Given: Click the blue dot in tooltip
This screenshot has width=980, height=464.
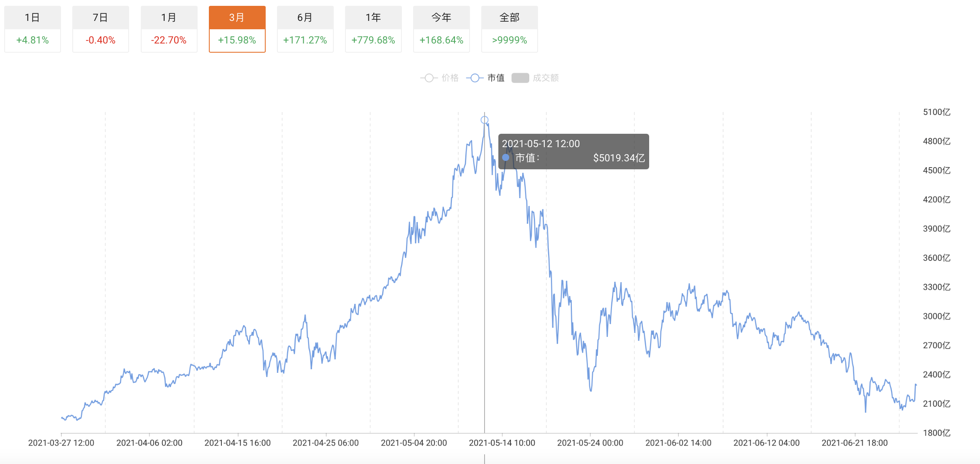Looking at the screenshot, I should coord(506,158).
